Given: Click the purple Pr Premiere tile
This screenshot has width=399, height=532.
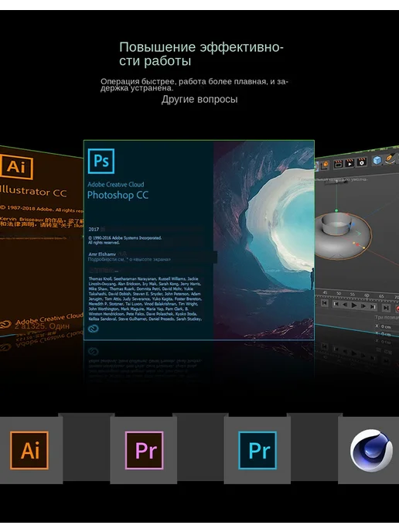Looking at the screenshot, I should (x=144, y=450).
